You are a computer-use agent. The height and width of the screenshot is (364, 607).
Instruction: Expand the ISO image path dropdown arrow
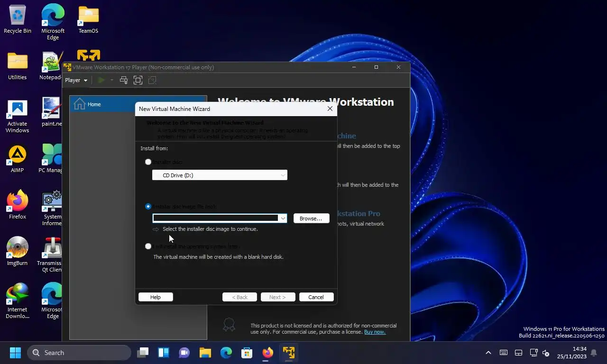pos(283,218)
